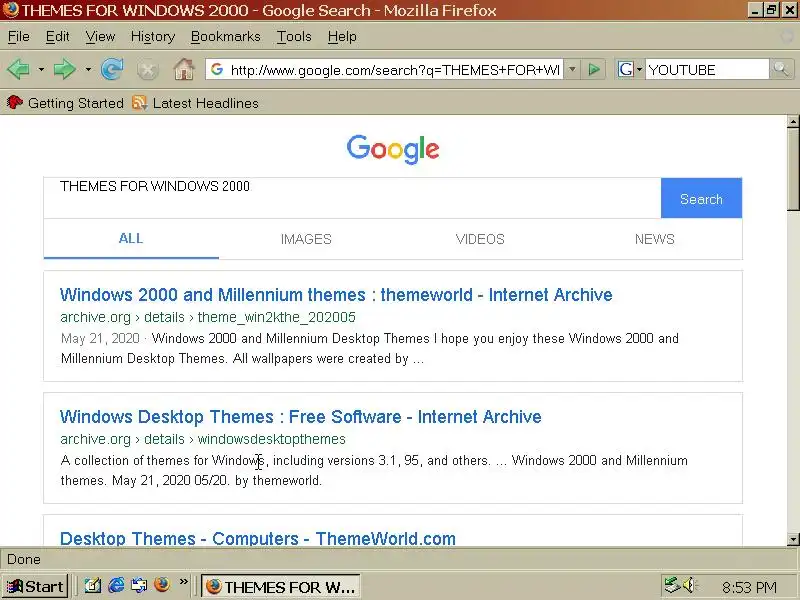Click archive.org › details › windowsdesktopthemes text

pos(203,439)
